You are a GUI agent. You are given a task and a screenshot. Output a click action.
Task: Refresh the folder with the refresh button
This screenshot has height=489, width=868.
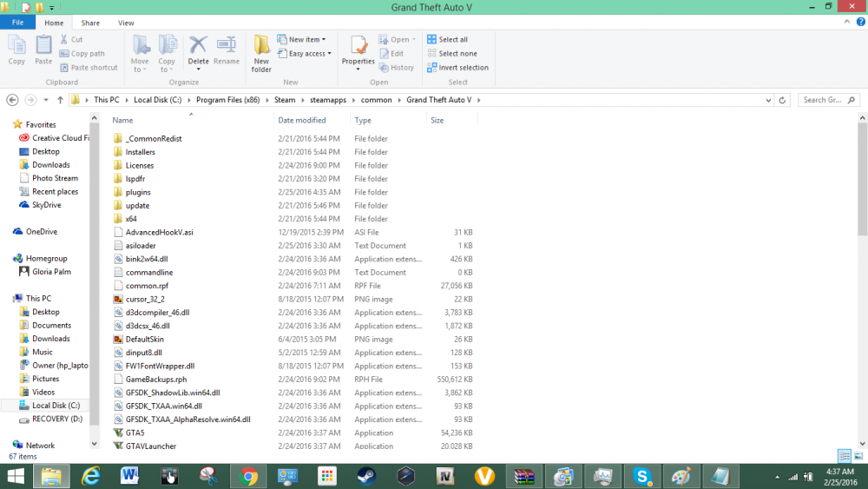tap(782, 100)
